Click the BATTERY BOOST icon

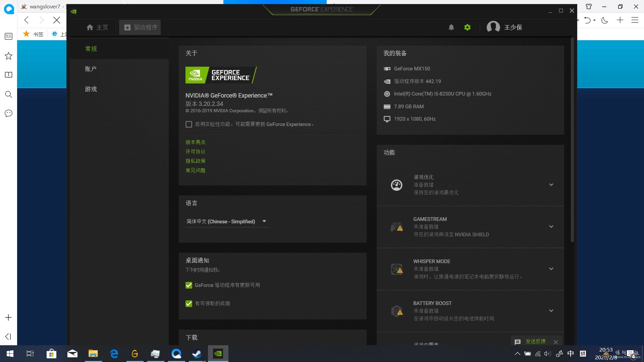coord(396,311)
